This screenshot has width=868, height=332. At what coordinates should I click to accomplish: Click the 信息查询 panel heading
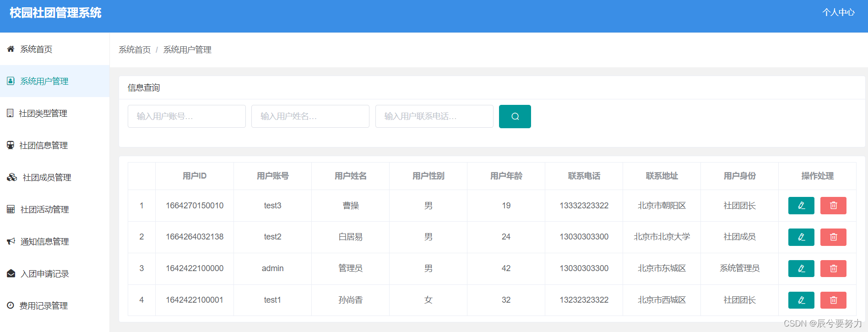(144, 87)
